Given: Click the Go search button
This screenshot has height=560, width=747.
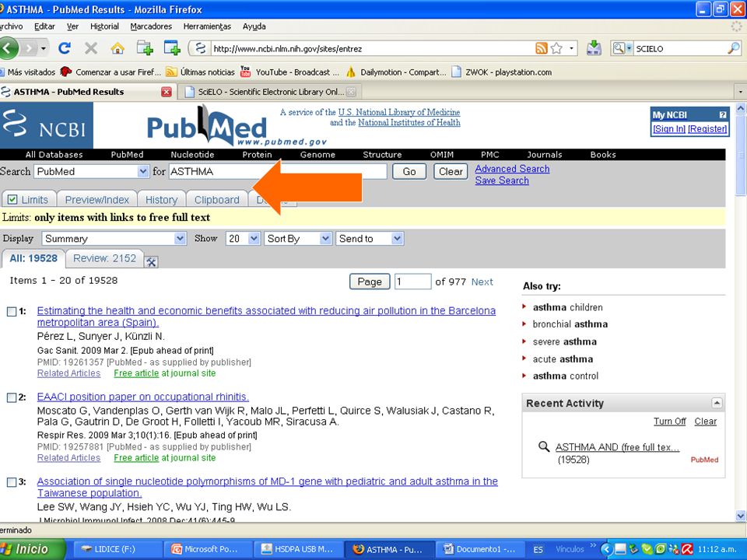Looking at the screenshot, I should pos(409,171).
